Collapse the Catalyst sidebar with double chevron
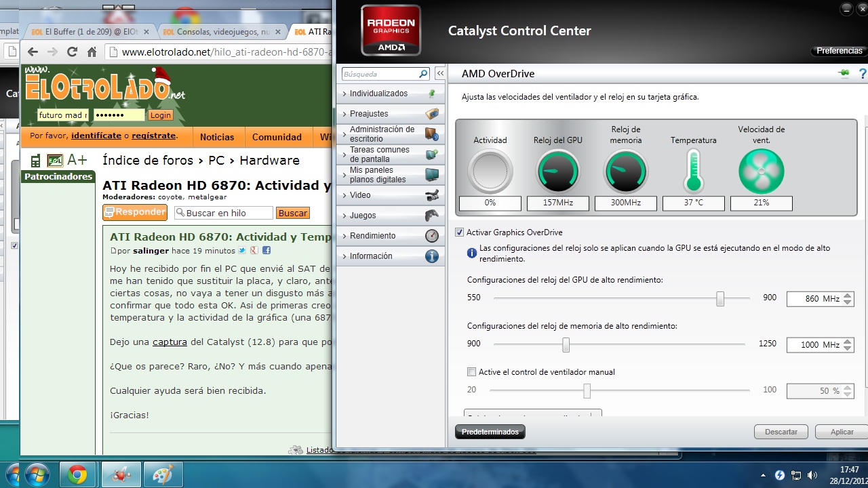Image resolution: width=868 pixels, height=488 pixels. click(440, 74)
